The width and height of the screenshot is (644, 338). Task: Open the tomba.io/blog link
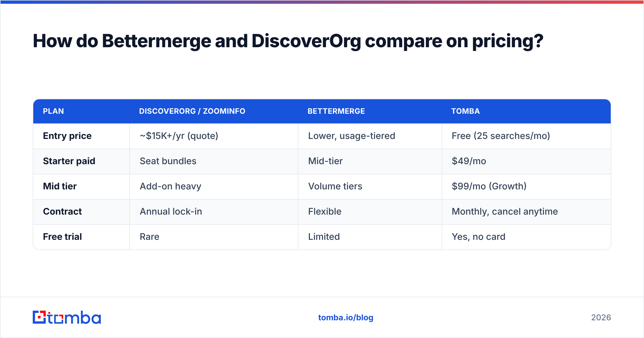pyautogui.click(x=346, y=318)
